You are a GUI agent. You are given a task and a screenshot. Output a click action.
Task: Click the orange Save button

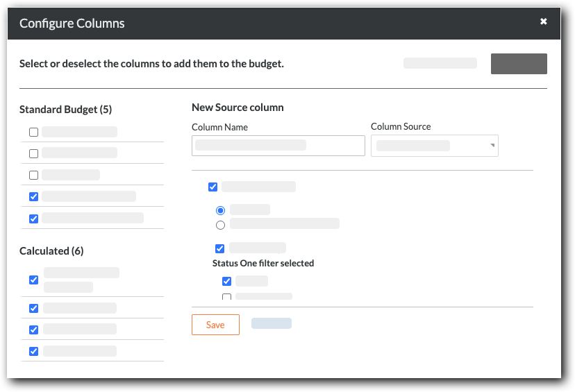pyautogui.click(x=215, y=325)
